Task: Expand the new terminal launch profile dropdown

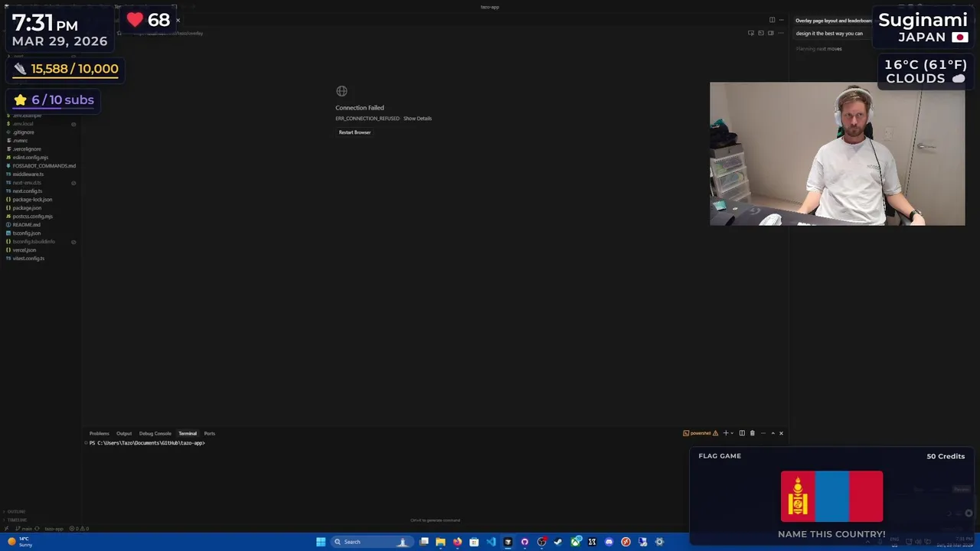Action: pyautogui.click(x=732, y=433)
